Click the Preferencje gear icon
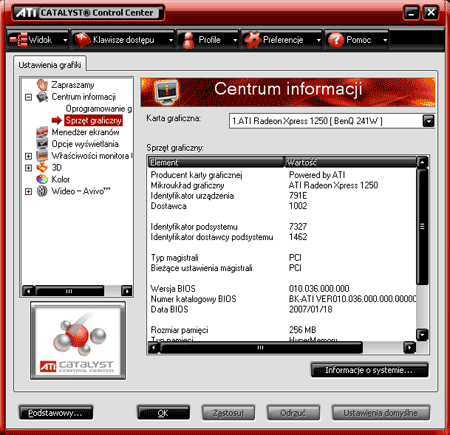Image resolution: width=450 pixels, height=435 pixels. [252, 40]
